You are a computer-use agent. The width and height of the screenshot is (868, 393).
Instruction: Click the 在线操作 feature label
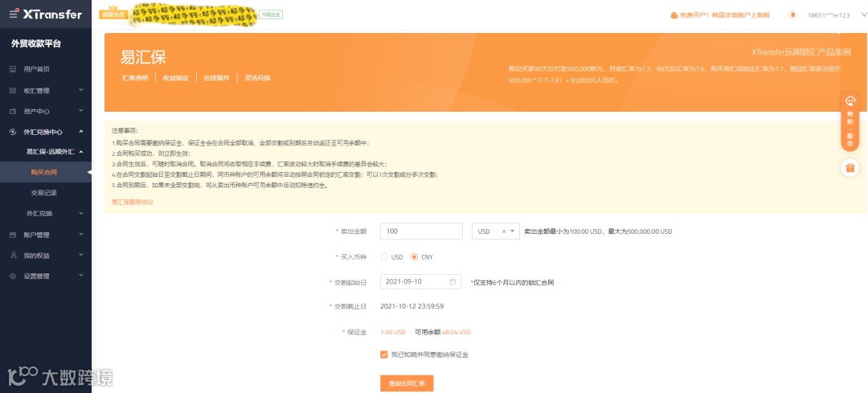pos(216,78)
